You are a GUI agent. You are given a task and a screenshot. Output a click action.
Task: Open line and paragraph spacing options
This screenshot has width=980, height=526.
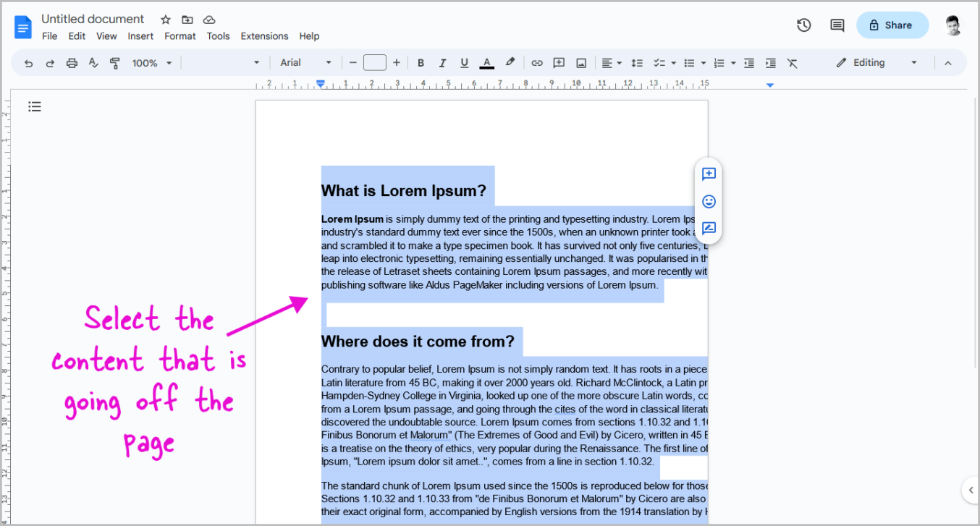point(637,63)
